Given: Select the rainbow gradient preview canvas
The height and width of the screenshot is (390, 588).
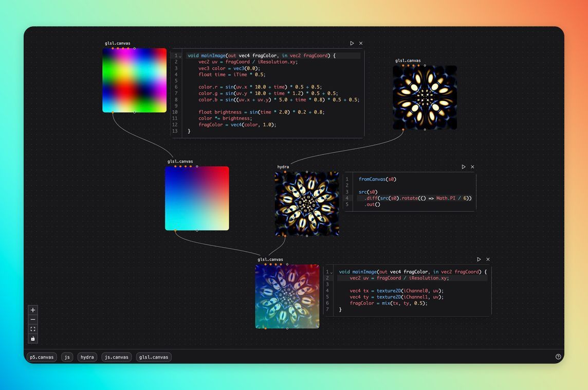Looking at the screenshot, I should (x=134, y=80).
